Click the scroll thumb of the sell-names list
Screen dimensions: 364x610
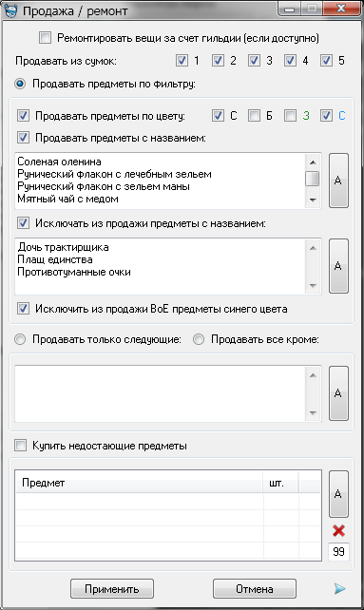313,179
